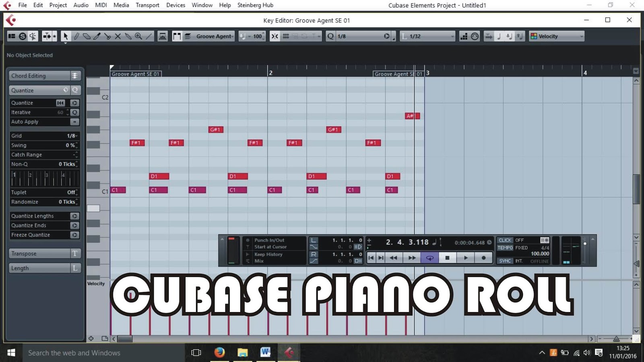Click the Move Insert Mode icon

[x=488, y=36]
